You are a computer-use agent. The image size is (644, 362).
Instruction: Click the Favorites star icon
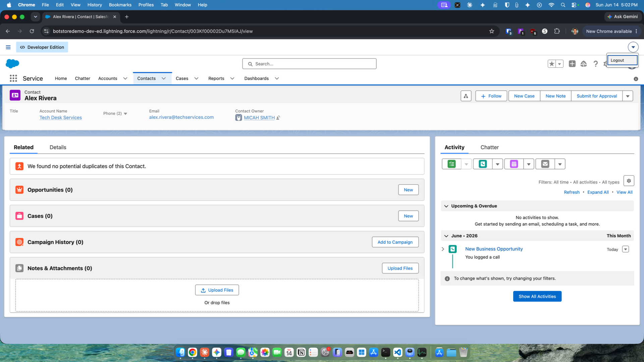click(x=552, y=64)
